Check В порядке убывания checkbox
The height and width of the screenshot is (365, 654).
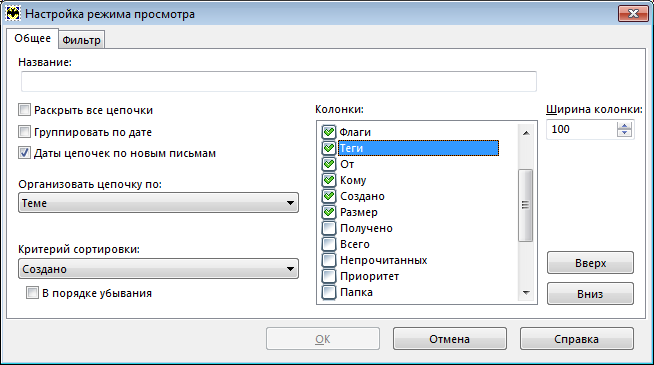coord(32,293)
